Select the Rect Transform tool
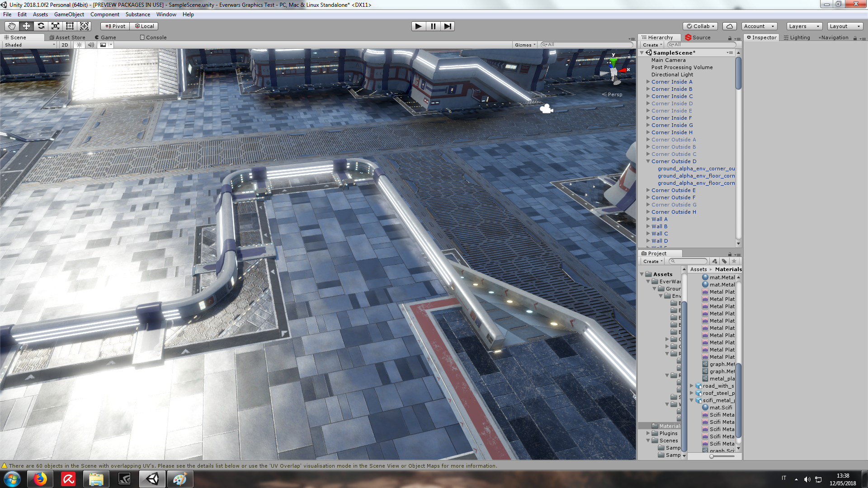The width and height of the screenshot is (868, 488). point(70,26)
